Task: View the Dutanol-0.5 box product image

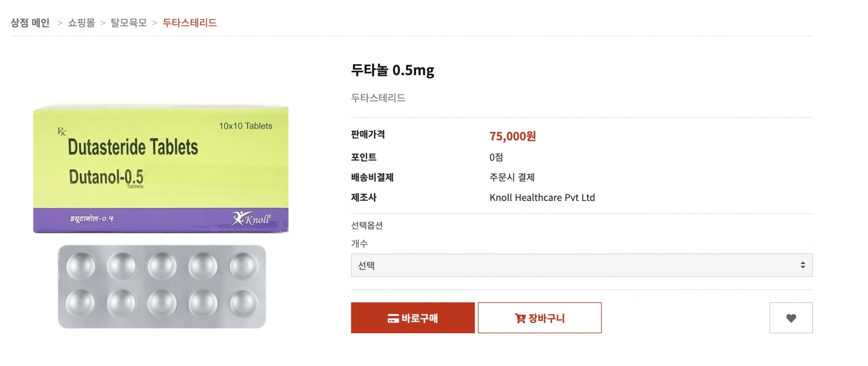Action: click(161, 169)
